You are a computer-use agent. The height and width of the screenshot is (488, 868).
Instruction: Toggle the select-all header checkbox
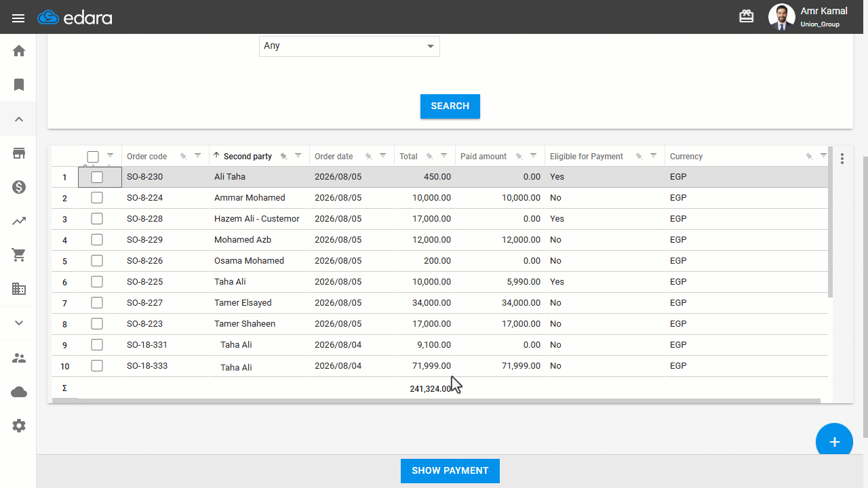tap(93, 157)
